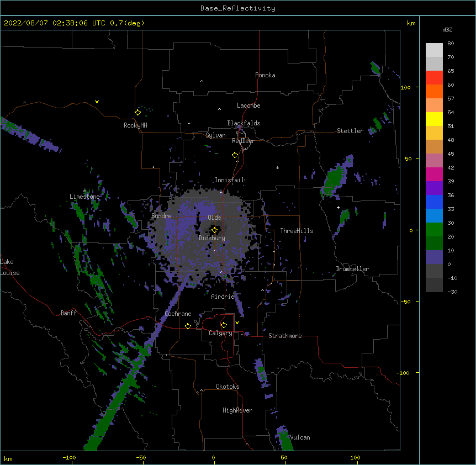Pick the green 20-30 dBZ legend swatch
Image resolution: width=476 pixels, height=465 pixels.
click(434, 230)
